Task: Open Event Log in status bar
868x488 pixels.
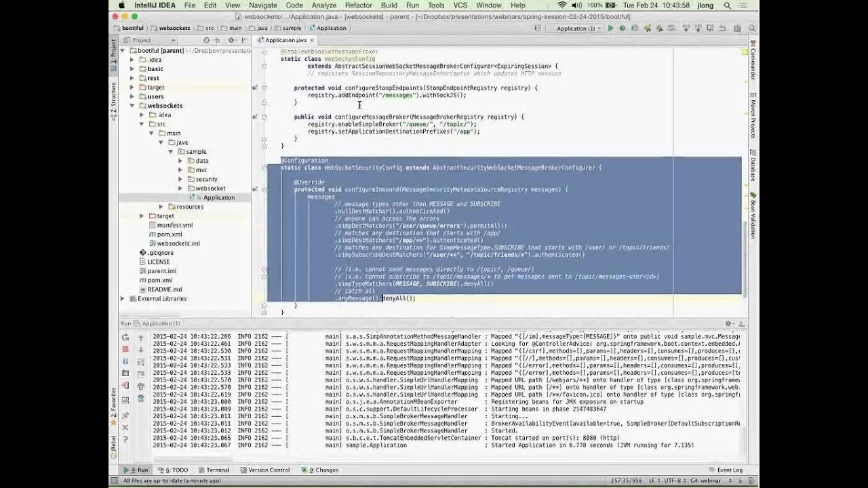Action: coord(726,470)
